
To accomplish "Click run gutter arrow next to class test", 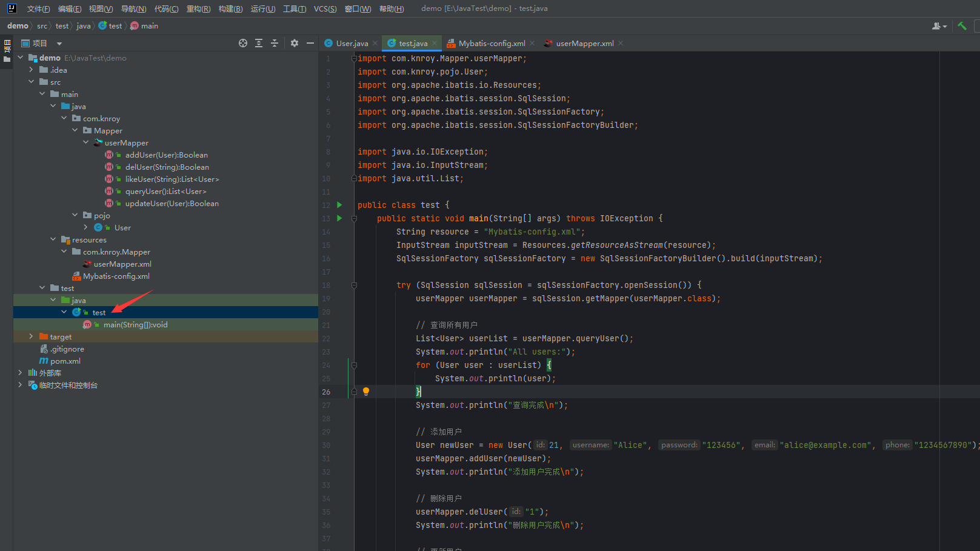I will pos(339,205).
